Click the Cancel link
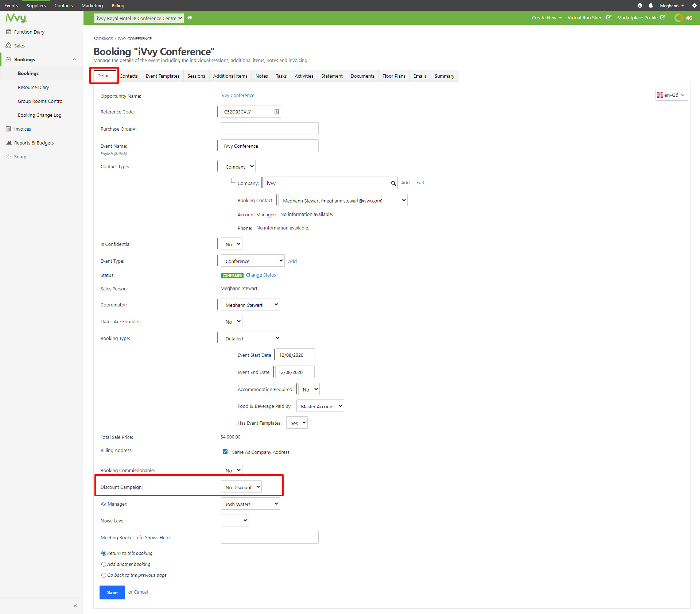The image size is (700, 614). point(141,592)
